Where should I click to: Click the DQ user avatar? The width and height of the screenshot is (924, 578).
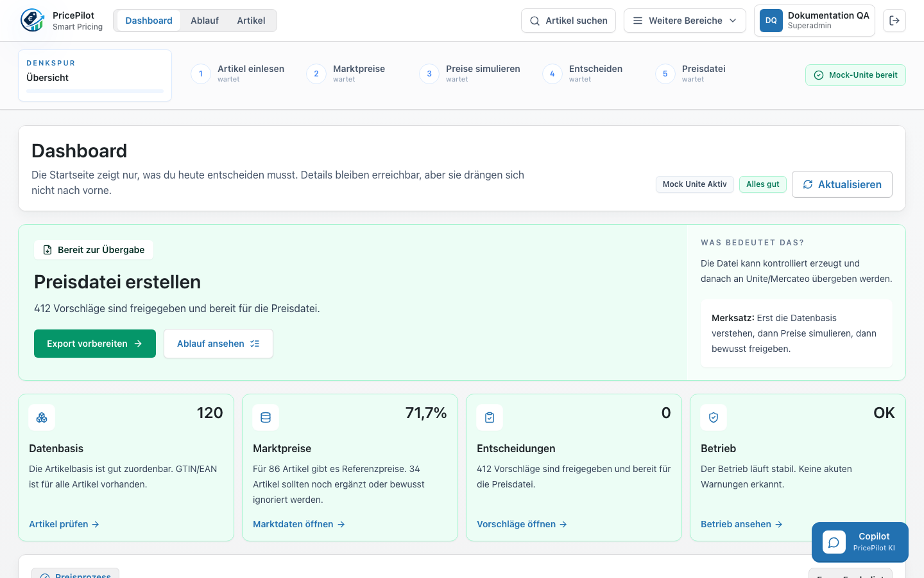pyautogui.click(x=771, y=21)
